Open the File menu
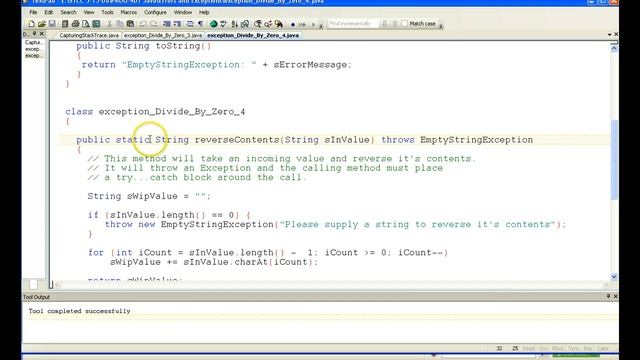 (x=33, y=12)
